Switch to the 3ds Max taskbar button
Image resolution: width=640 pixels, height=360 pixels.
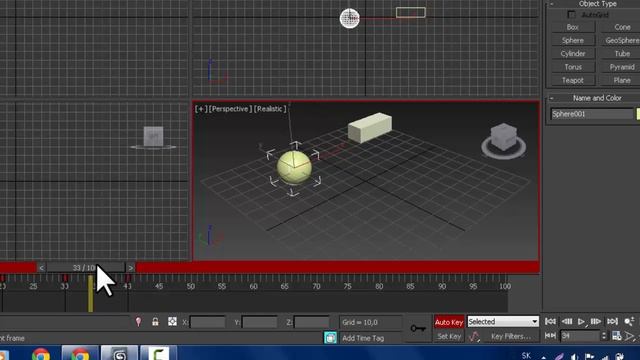tap(120, 353)
